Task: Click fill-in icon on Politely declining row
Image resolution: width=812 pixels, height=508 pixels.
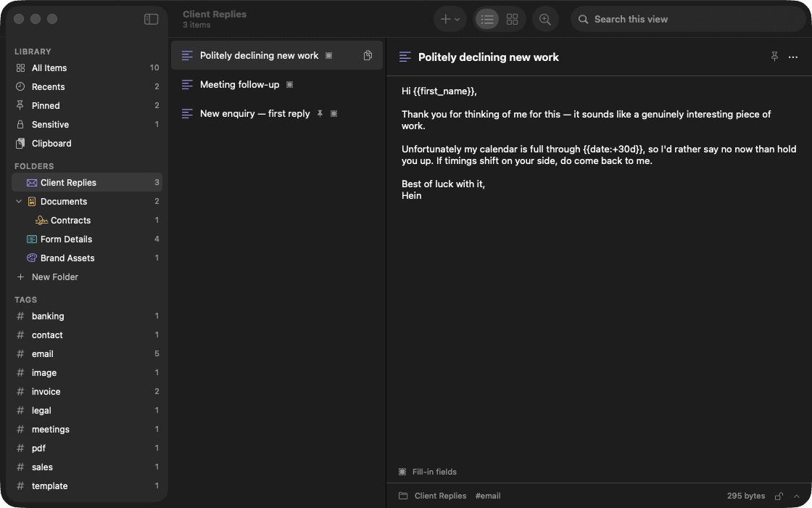Action: click(x=329, y=55)
